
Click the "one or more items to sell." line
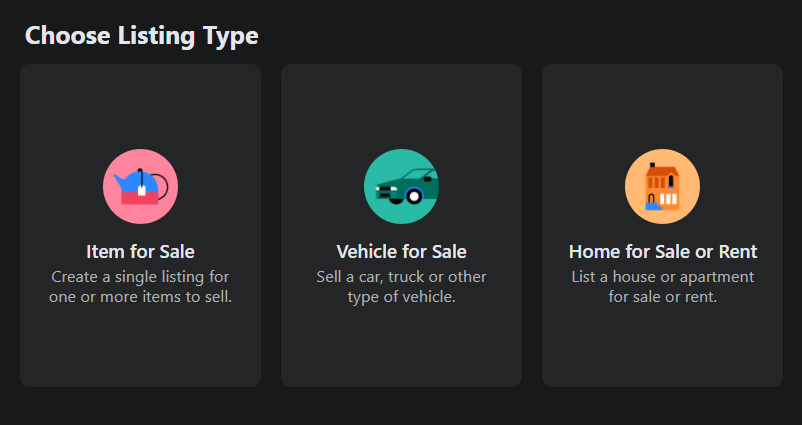tap(140, 297)
